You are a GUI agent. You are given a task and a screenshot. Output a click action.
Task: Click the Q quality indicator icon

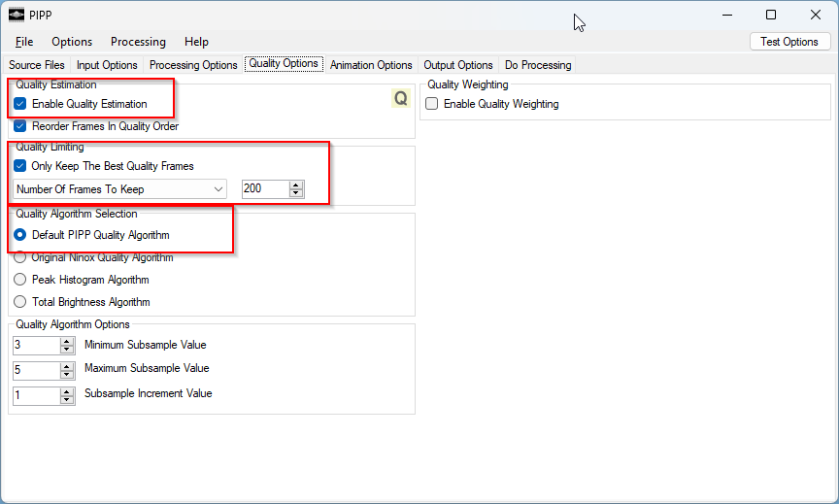[401, 98]
